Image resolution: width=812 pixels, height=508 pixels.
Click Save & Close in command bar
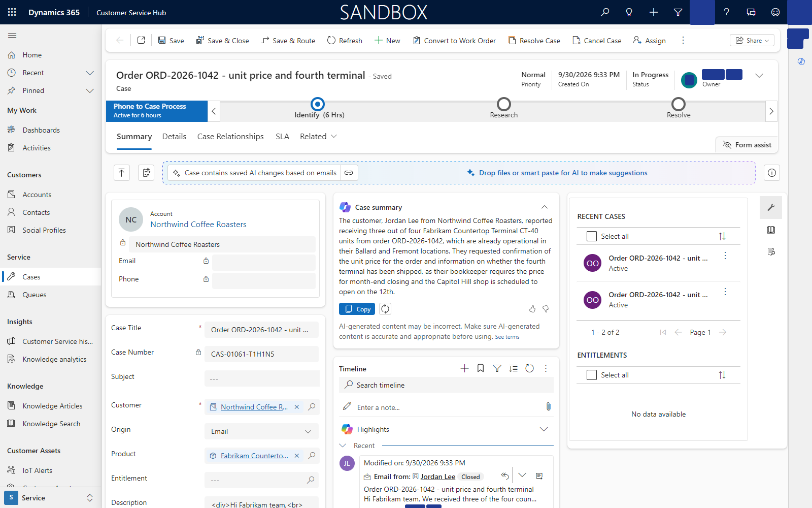tap(223, 41)
